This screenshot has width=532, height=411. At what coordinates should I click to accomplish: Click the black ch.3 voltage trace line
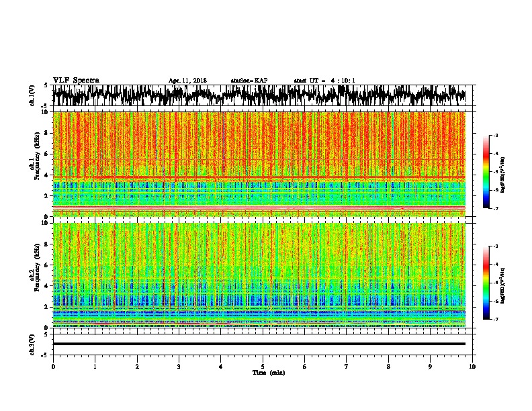[259, 344]
